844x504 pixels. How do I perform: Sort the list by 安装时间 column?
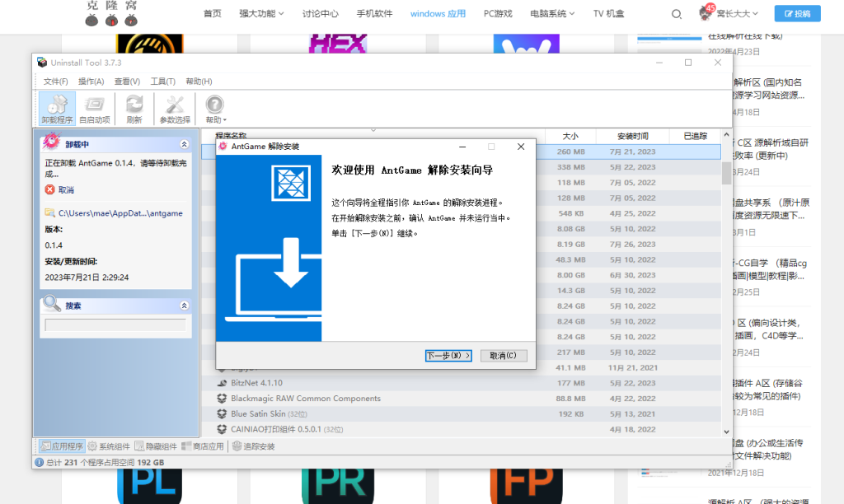tap(632, 136)
